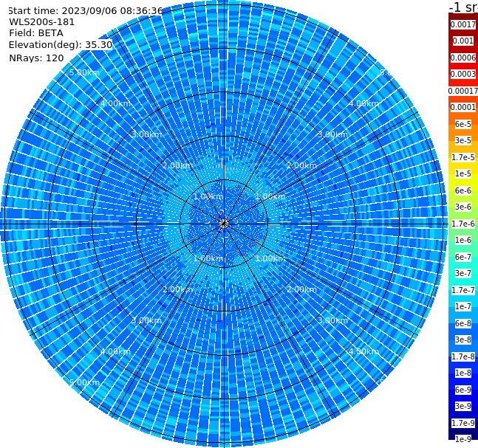Click the colorbar unit title -1 sr
This screenshot has height=448, width=478.
point(463,7)
